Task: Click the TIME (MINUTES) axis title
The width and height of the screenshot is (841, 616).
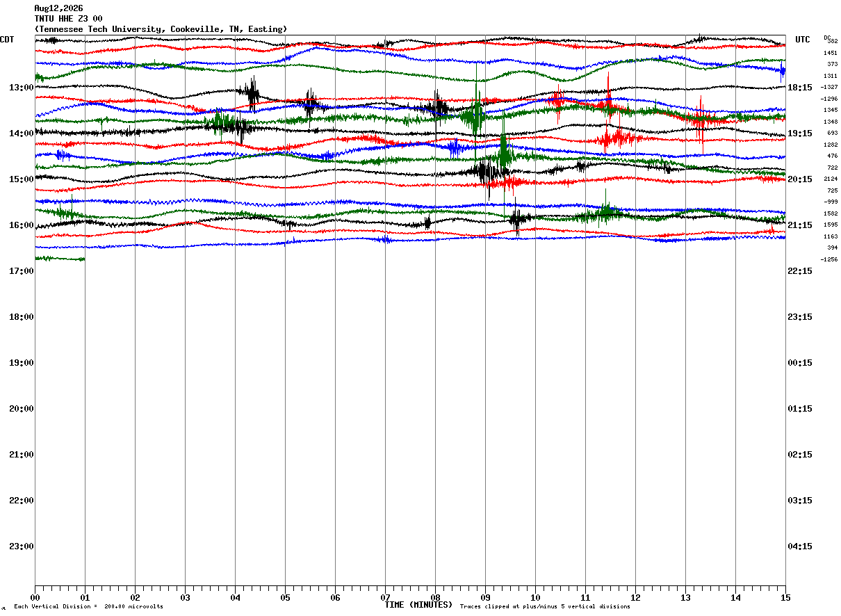Action: [418, 605]
